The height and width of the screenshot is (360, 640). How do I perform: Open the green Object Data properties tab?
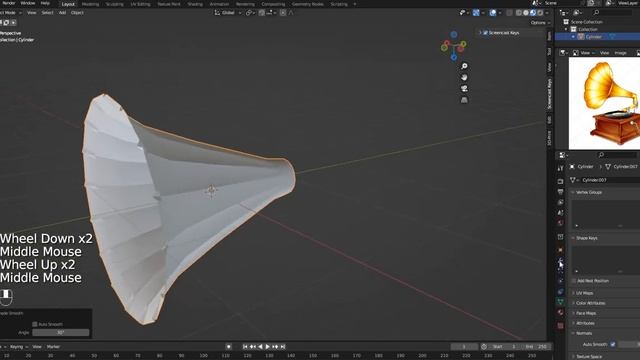coord(560,302)
